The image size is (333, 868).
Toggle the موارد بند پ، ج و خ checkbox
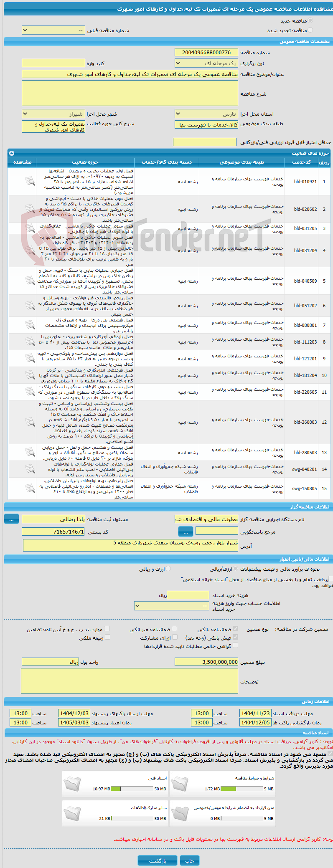pyautogui.click(x=107, y=629)
